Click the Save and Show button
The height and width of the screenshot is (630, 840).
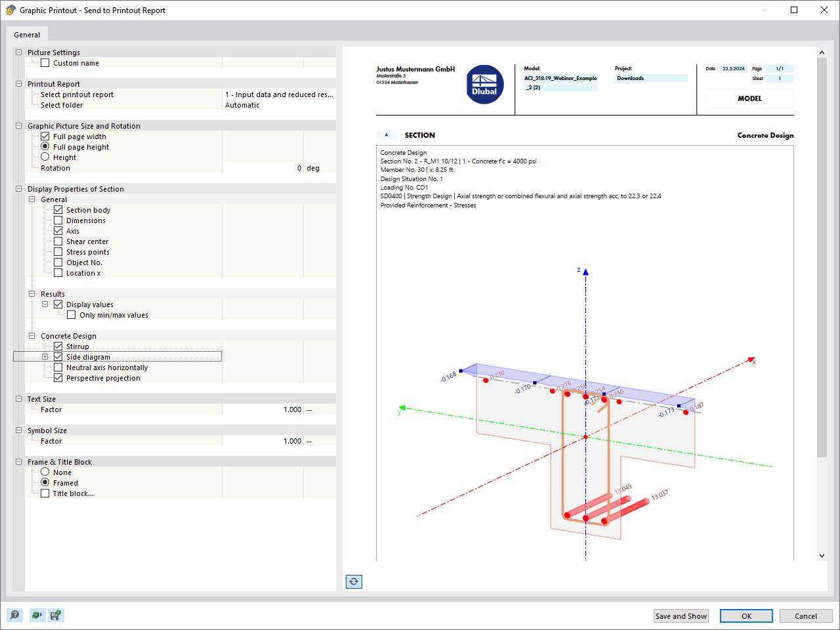(x=681, y=616)
